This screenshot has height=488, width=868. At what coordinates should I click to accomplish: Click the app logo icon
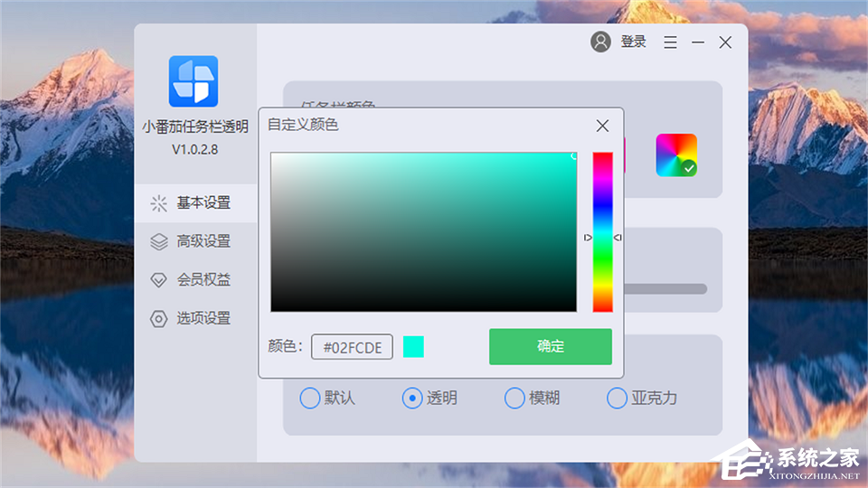[193, 81]
